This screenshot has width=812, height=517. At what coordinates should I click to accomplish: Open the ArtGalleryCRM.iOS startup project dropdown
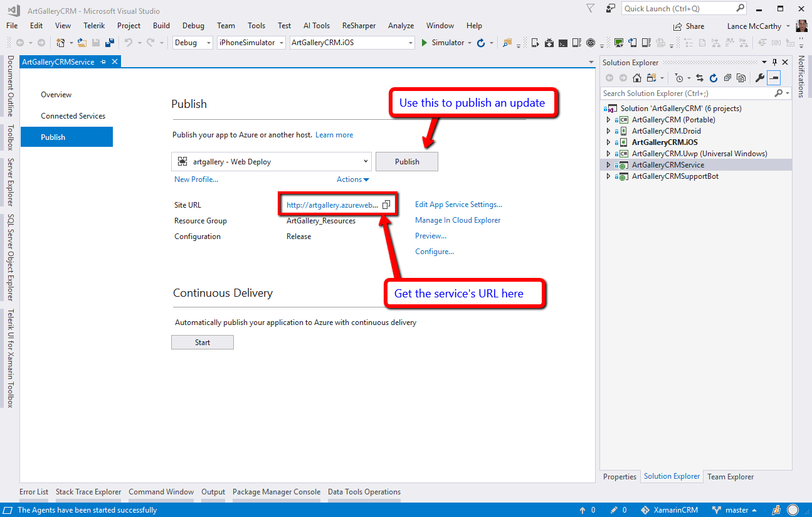tap(352, 43)
